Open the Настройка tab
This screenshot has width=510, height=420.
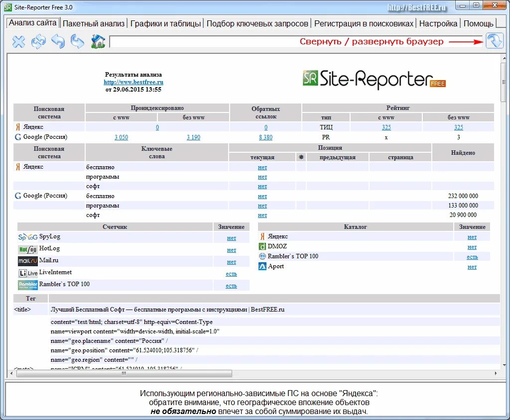click(x=438, y=23)
